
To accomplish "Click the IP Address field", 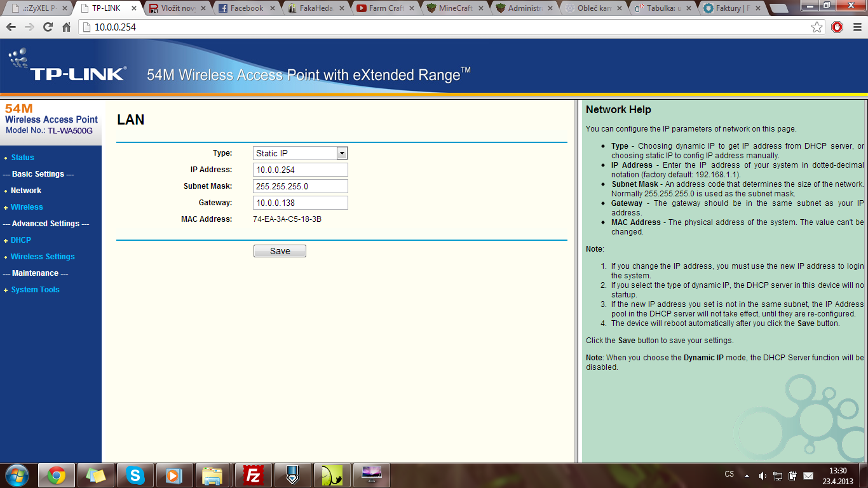I will [x=300, y=170].
